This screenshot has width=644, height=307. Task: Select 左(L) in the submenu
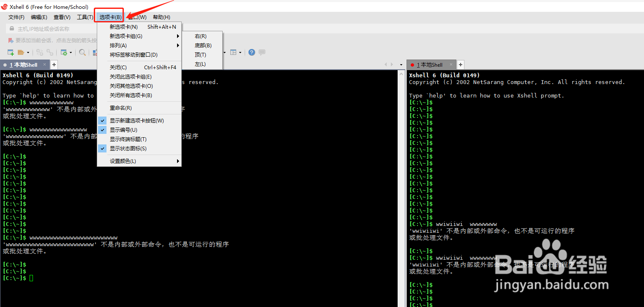coord(202,64)
